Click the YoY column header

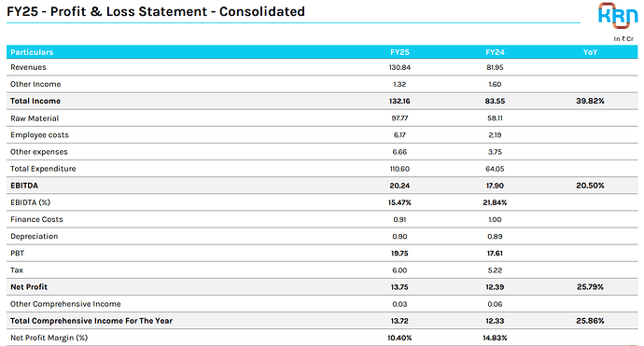pyautogui.click(x=590, y=52)
